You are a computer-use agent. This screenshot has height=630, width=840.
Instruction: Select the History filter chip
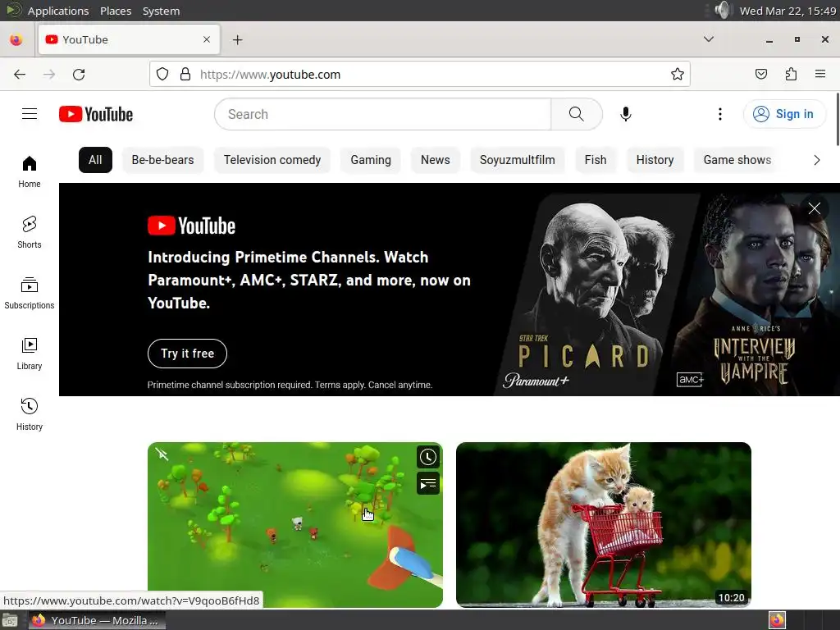pos(655,160)
